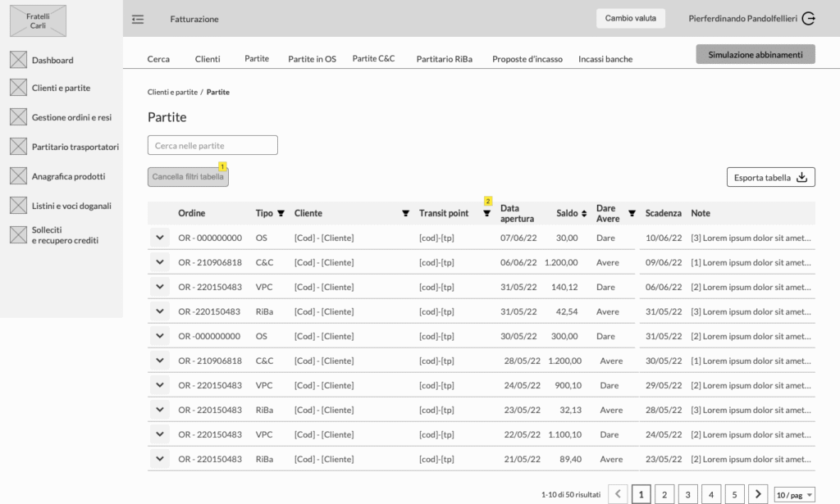The height and width of the screenshot is (504, 840).
Task: Expand the first row OR - 000000000
Action: pyautogui.click(x=159, y=238)
